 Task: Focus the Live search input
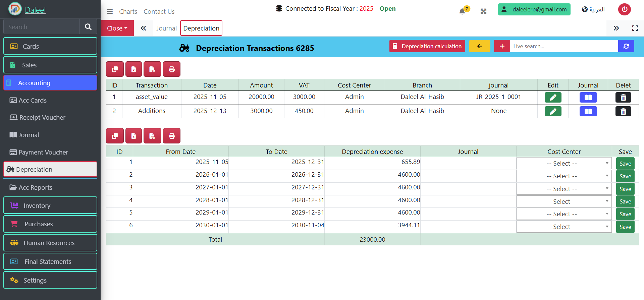point(564,46)
